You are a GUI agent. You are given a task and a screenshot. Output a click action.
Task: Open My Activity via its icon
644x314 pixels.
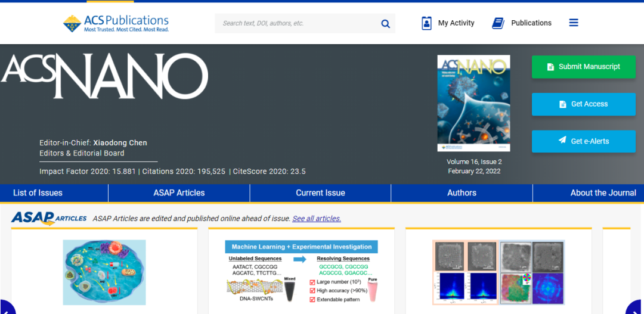(x=426, y=23)
